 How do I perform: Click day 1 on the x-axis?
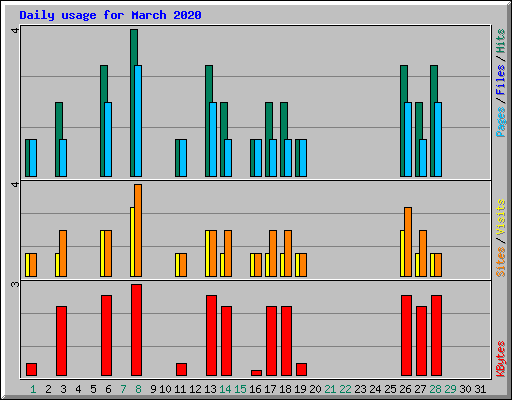(x=33, y=389)
